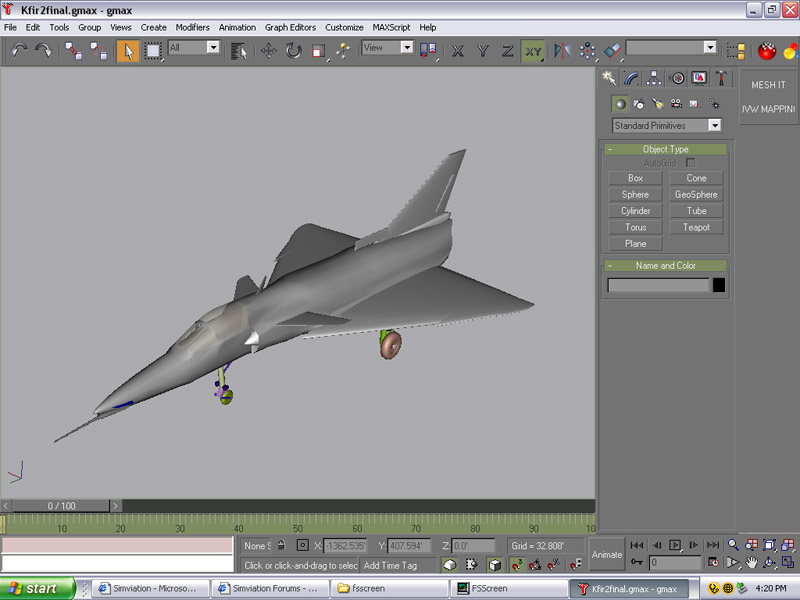Select the Rotate tool in the toolbar
800x600 pixels.
(293, 50)
